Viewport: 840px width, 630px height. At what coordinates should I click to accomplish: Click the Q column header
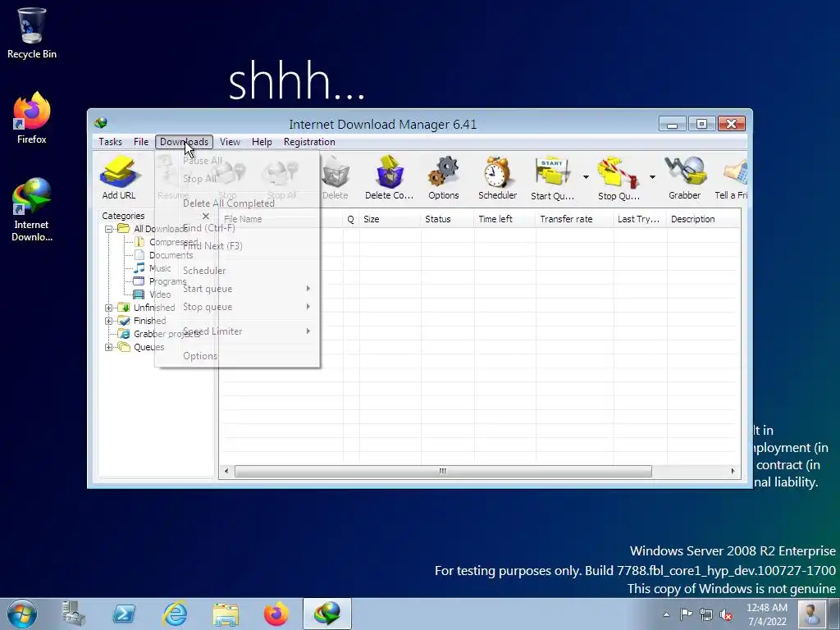pyautogui.click(x=351, y=219)
